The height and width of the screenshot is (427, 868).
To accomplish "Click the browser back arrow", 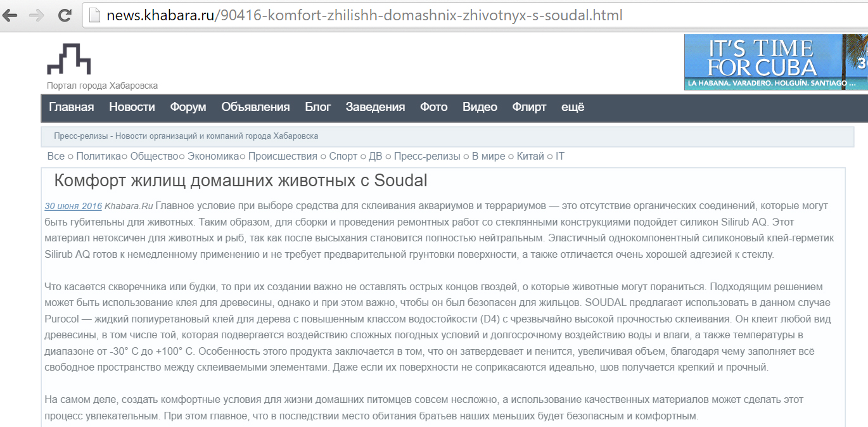I will point(10,16).
